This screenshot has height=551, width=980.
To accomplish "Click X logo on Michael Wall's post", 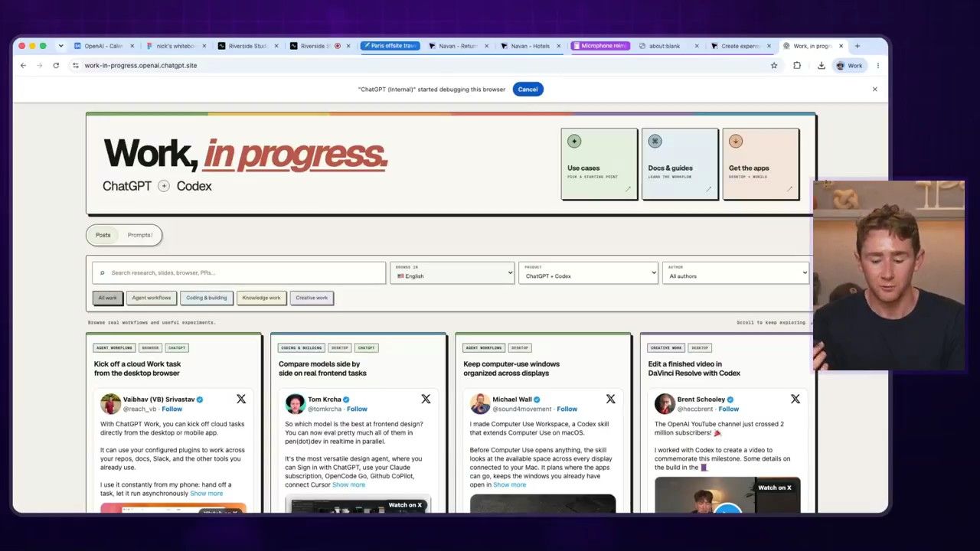I will click(610, 399).
